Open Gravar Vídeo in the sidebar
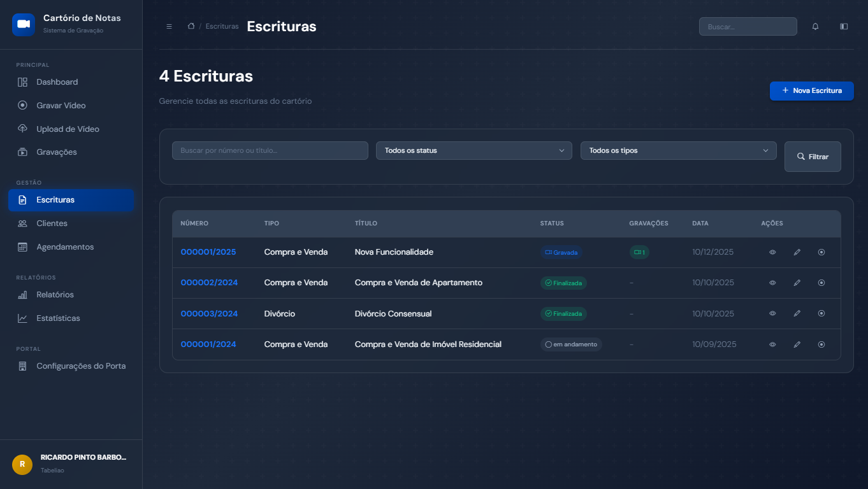 coord(71,106)
